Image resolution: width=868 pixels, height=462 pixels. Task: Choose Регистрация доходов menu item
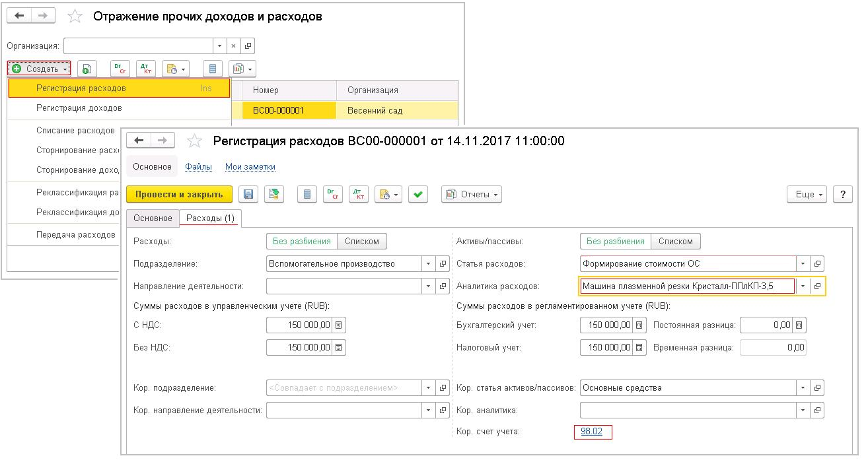[x=119, y=108]
